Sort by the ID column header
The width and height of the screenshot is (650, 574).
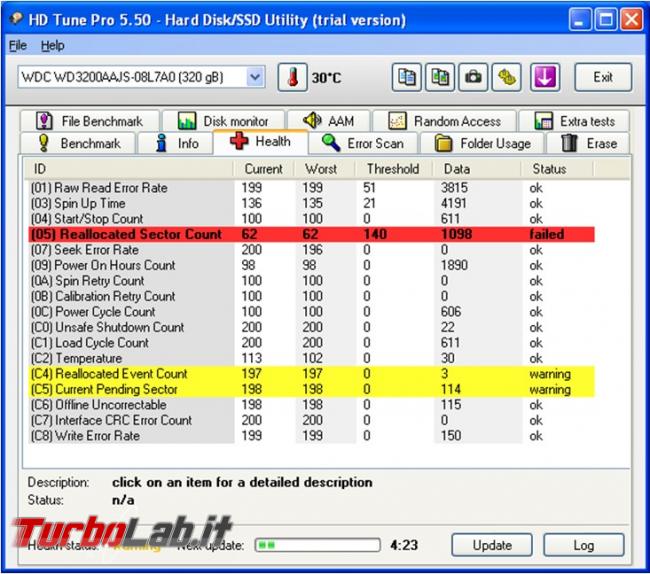tap(129, 169)
